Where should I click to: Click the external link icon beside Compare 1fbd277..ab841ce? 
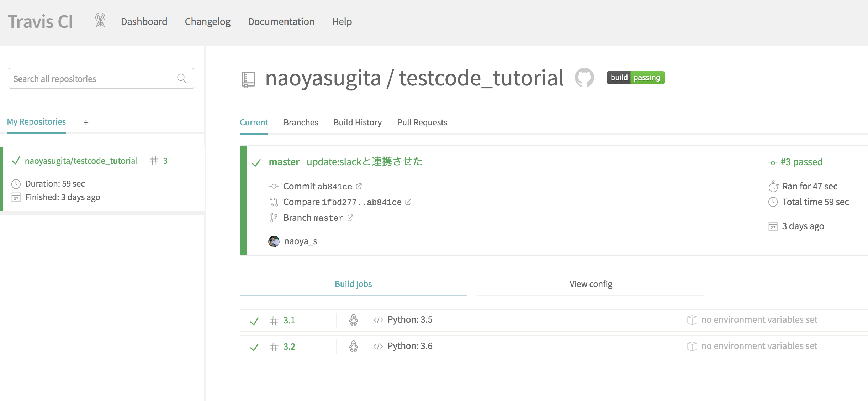click(408, 202)
